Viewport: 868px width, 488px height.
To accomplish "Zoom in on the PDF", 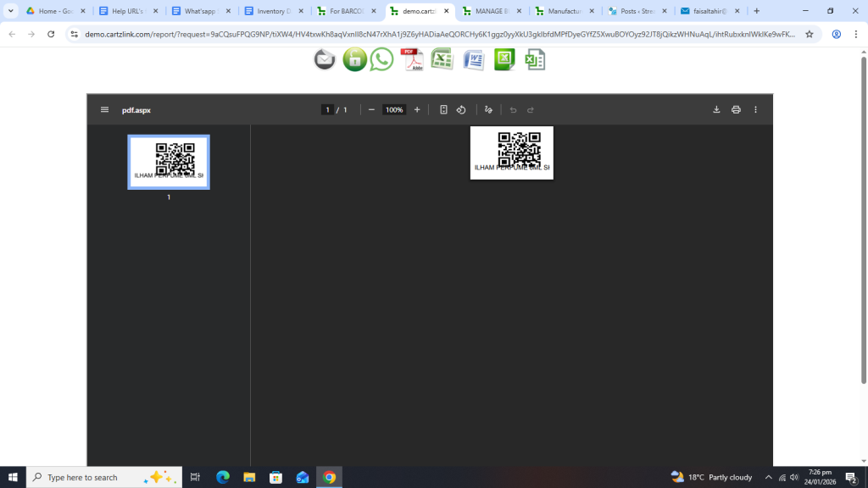I will point(417,110).
